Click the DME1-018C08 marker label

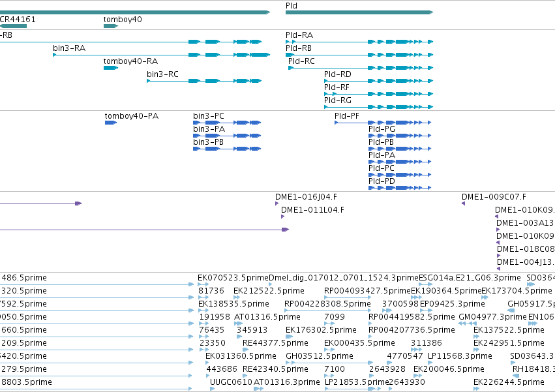pyautogui.click(x=526, y=249)
